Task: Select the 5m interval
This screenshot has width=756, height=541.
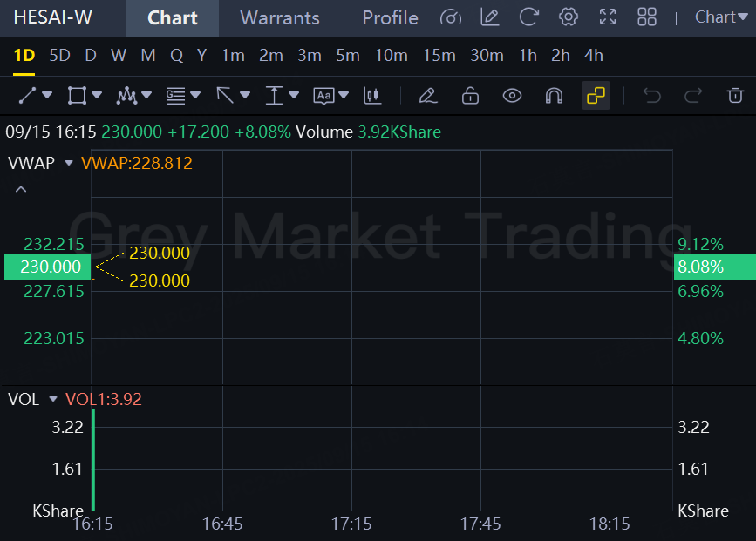Action: [x=348, y=56]
